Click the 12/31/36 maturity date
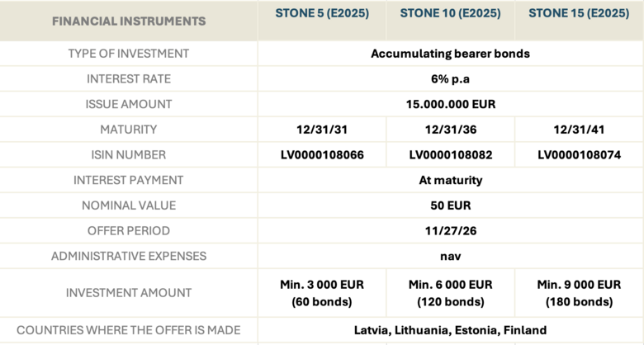This screenshot has width=644, height=345. [x=450, y=130]
